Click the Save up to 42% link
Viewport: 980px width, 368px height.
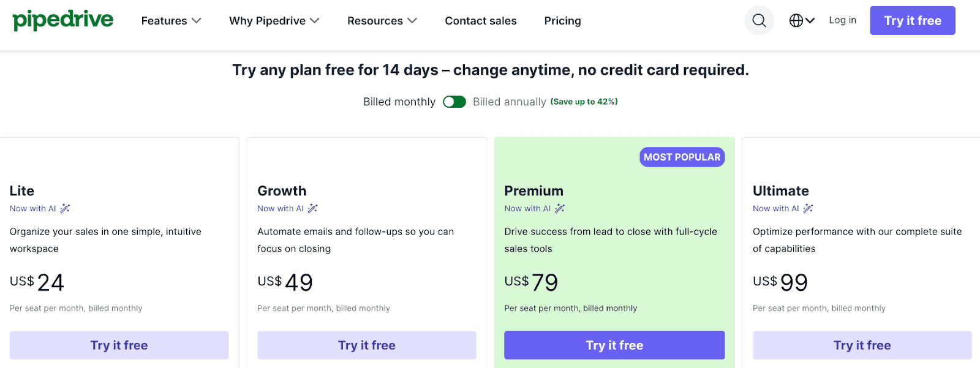584,102
